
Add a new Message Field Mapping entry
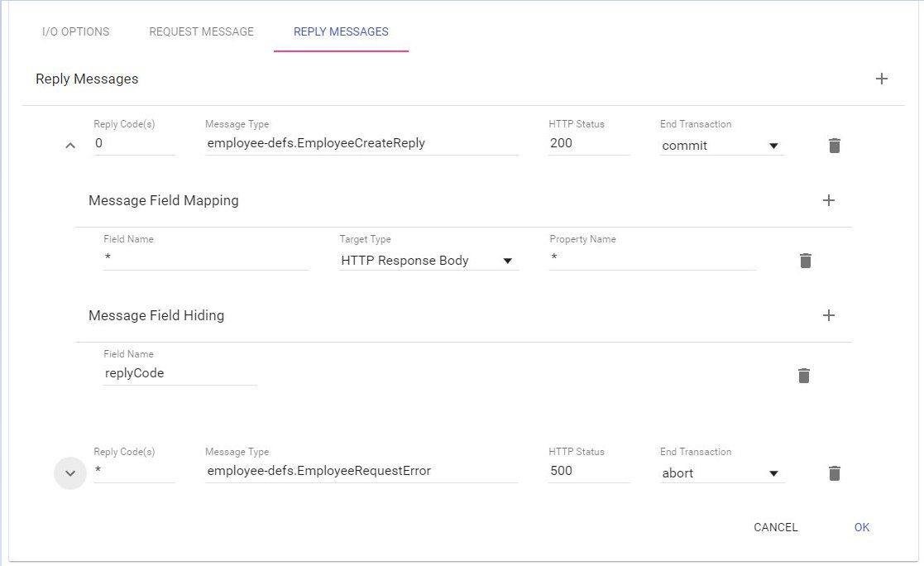(828, 200)
